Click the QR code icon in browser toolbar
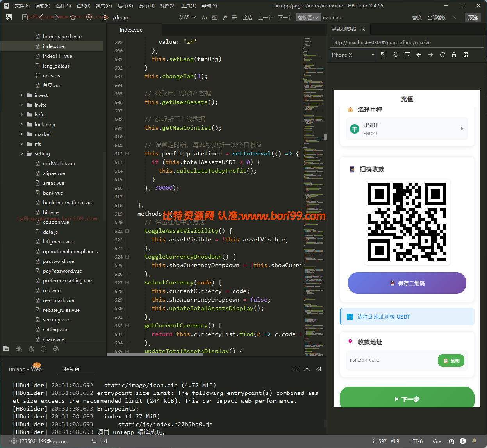Image resolution: width=487 pixels, height=448 pixels. coord(466,55)
